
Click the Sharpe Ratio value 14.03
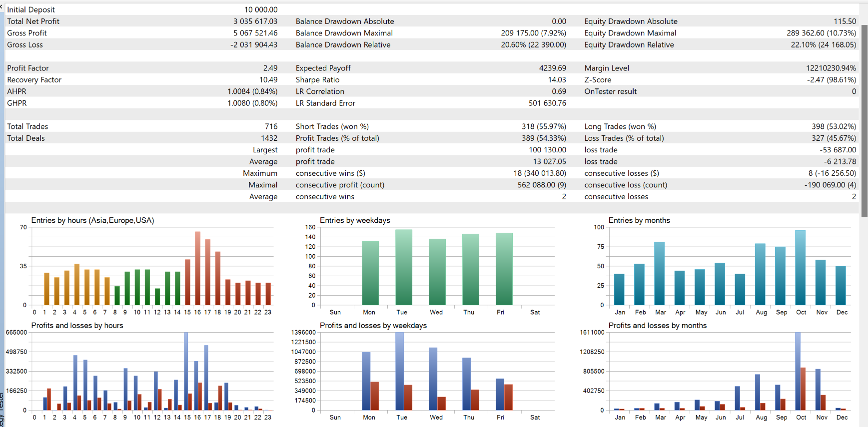[x=557, y=80]
